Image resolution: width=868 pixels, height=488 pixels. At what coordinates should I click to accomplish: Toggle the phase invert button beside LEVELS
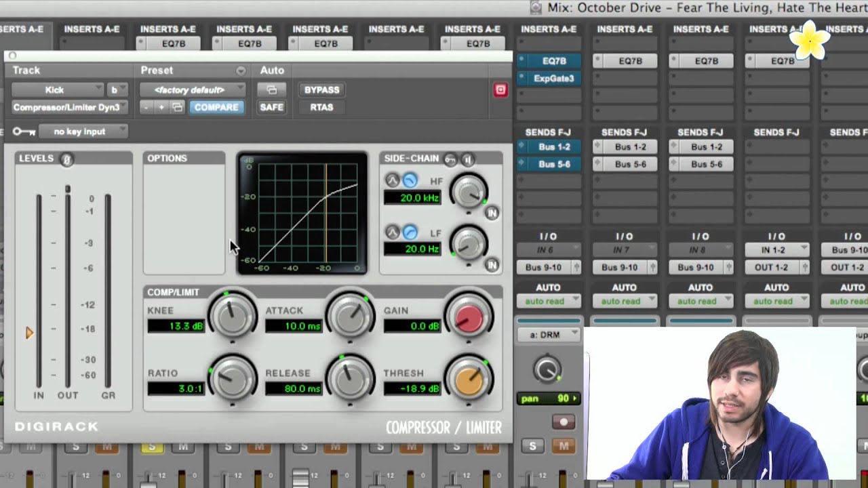tap(66, 159)
